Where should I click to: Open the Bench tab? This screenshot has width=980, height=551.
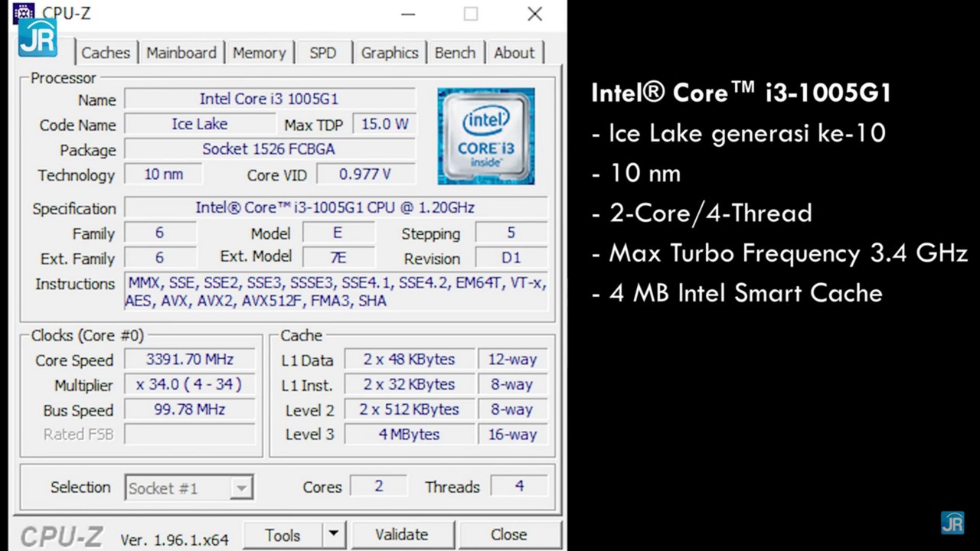tap(455, 53)
